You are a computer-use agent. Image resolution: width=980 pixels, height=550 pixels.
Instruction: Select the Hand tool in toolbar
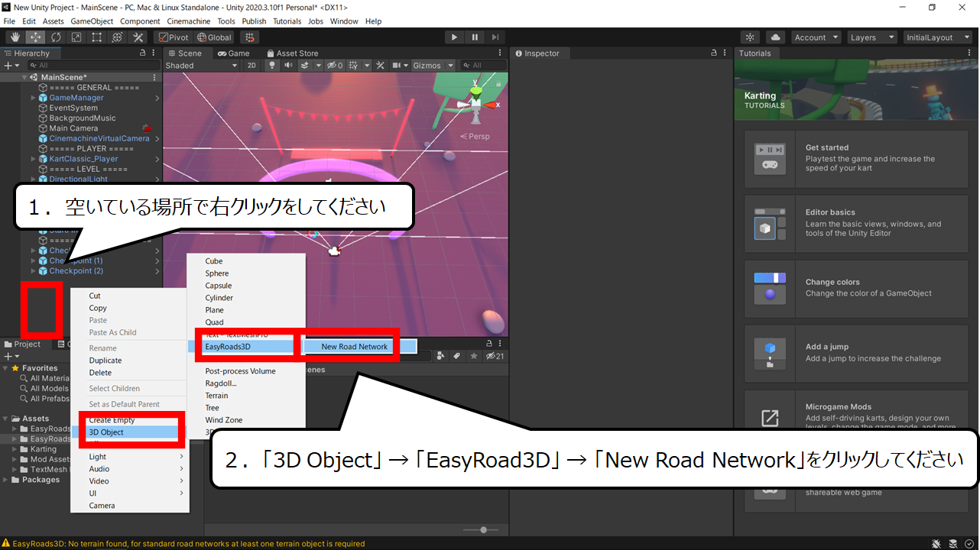(15, 37)
